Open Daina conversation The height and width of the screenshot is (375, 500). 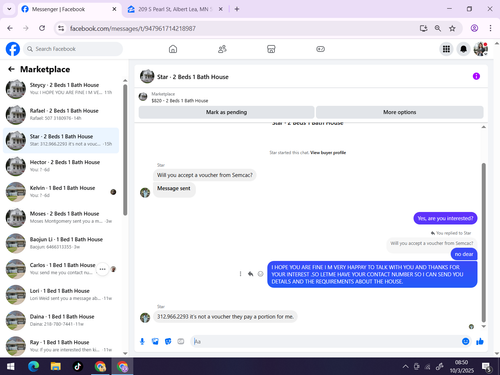61,320
